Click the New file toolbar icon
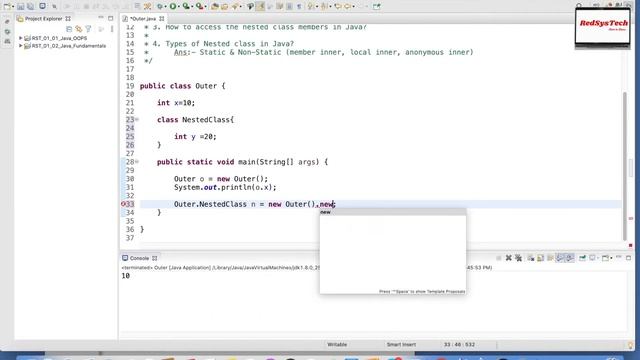This screenshot has height=360, width=640. coord(7,7)
